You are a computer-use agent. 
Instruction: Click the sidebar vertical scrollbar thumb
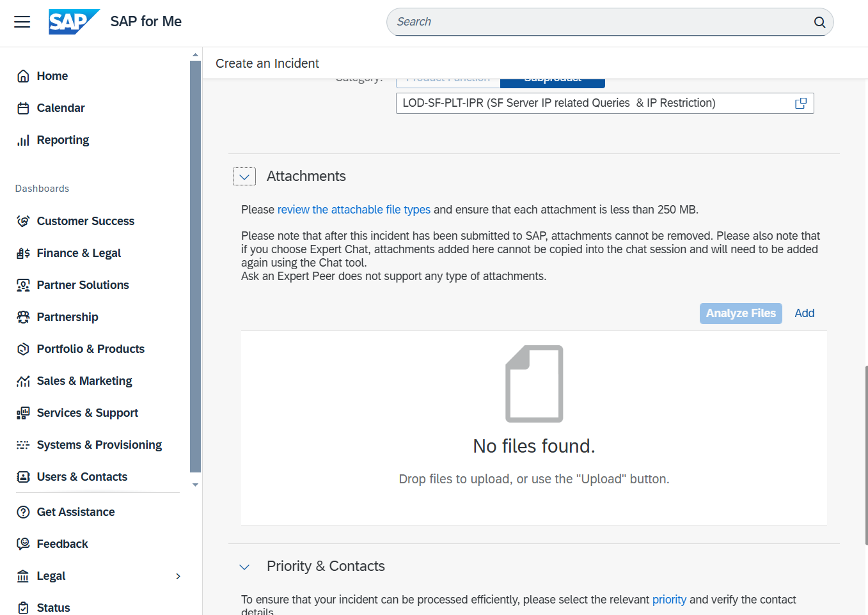coord(195,267)
